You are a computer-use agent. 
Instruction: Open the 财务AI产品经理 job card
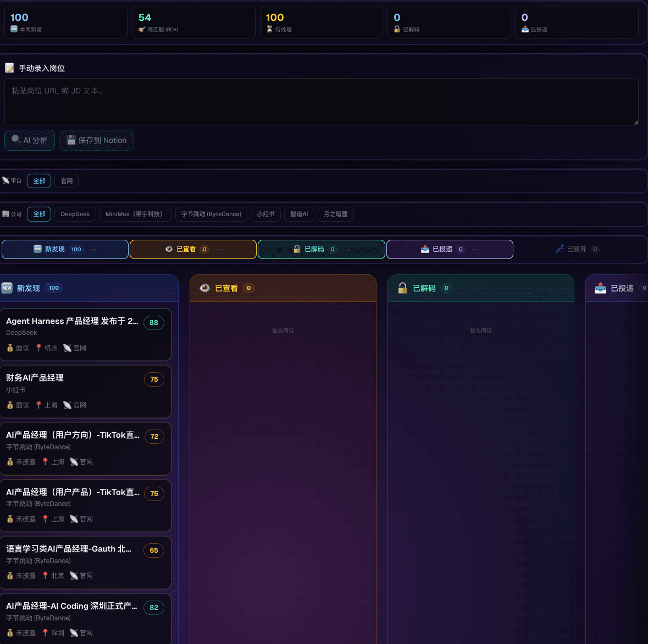pyautogui.click(x=86, y=391)
